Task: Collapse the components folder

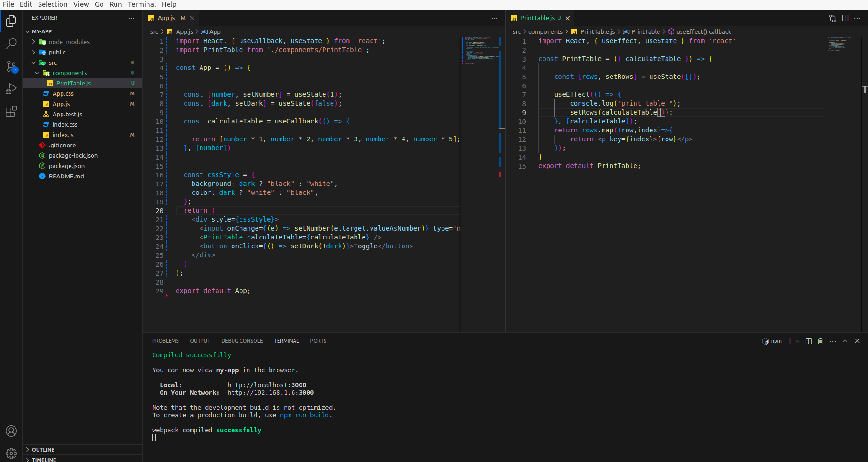Action: [70, 73]
